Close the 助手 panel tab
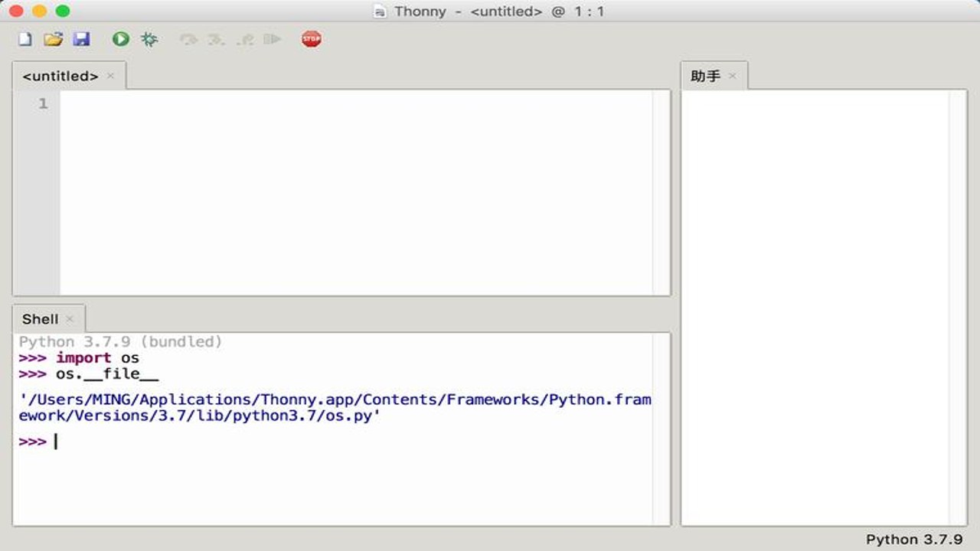Viewport: 980px width, 551px height. (733, 76)
